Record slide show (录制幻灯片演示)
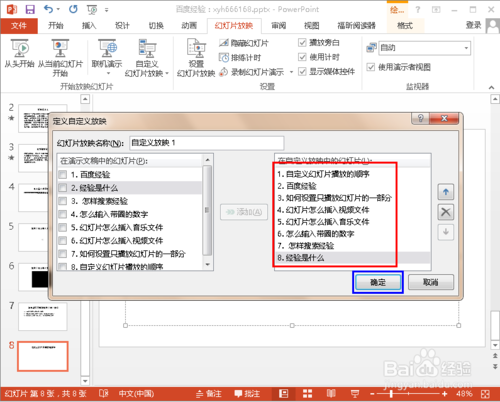The image size is (500, 402). click(x=252, y=72)
